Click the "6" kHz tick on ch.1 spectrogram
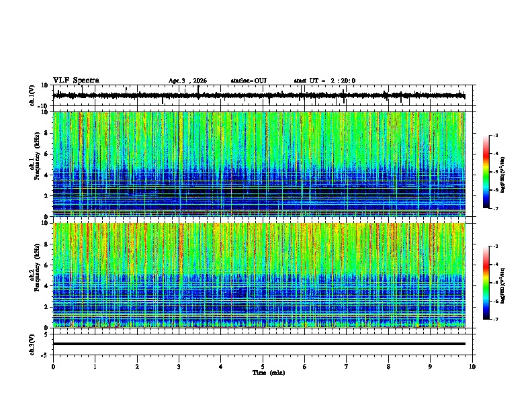532x411 pixels. tap(46, 154)
